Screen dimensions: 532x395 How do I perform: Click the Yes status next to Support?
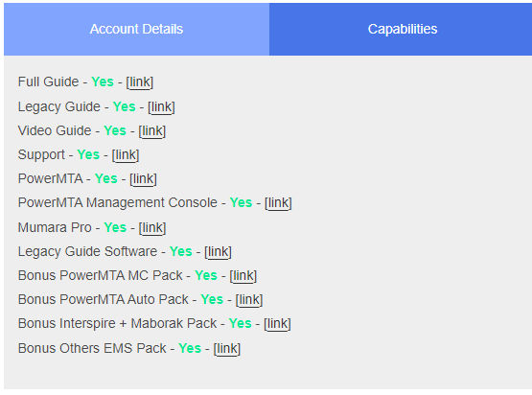click(88, 154)
